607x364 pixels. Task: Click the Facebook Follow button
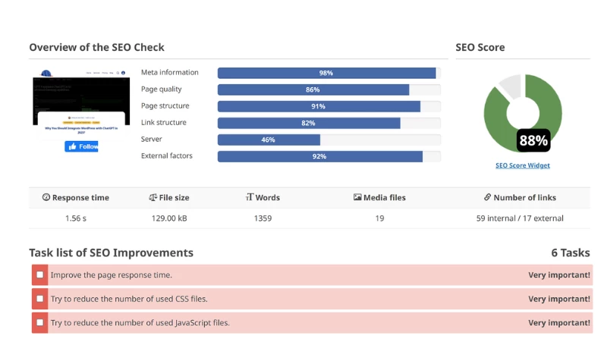[x=81, y=146]
